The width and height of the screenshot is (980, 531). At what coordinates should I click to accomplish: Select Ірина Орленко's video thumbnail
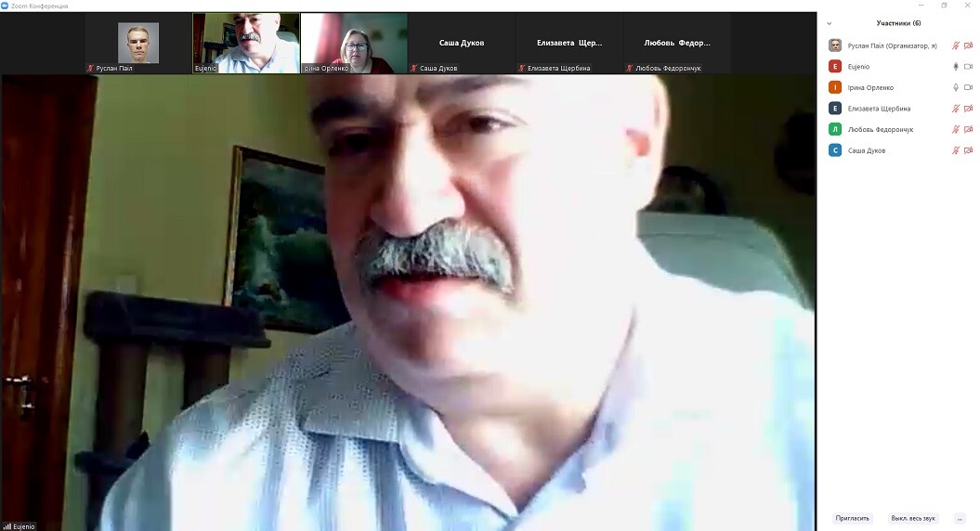[354, 43]
